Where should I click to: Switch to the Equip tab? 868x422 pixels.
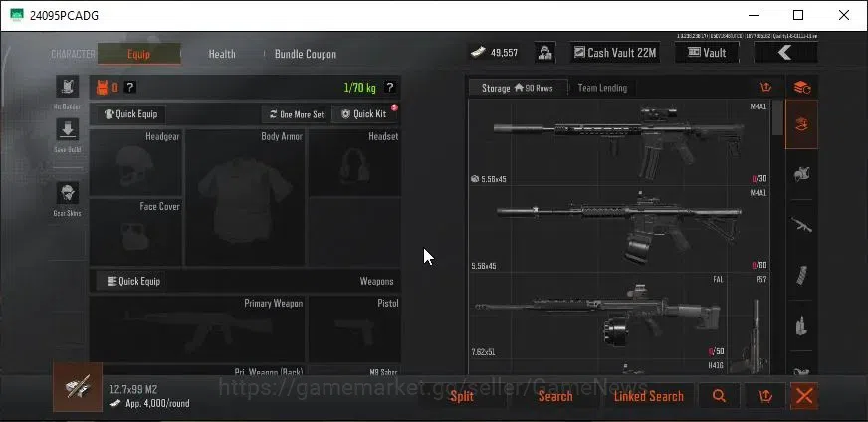pyautogui.click(x=139, y=54)
